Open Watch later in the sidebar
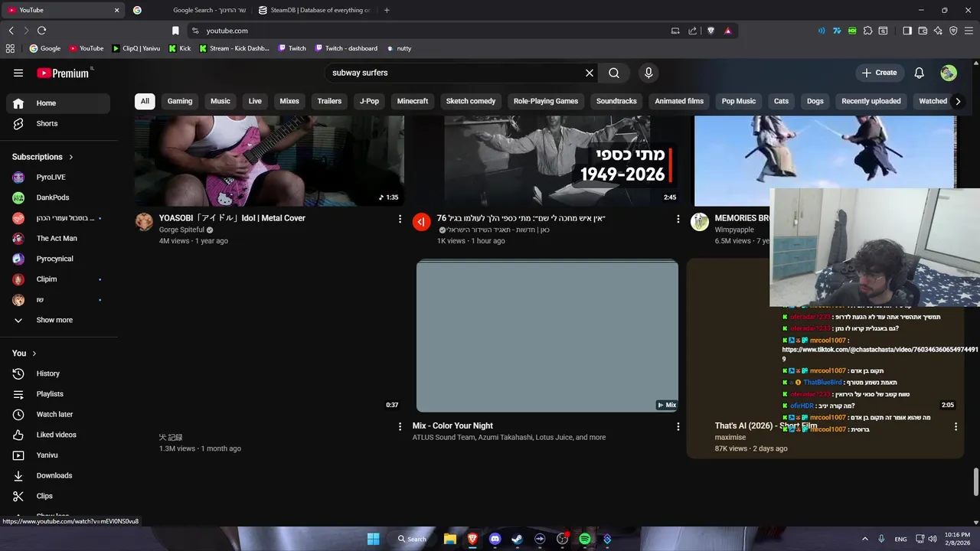The height and width of the screenshot is (551, 980). 58,414
